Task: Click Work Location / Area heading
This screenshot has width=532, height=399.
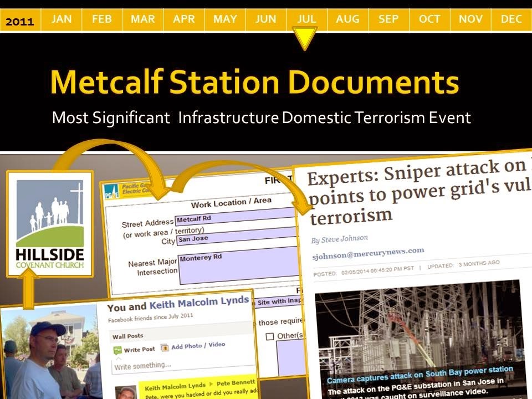Action: (x=231, y=203)
